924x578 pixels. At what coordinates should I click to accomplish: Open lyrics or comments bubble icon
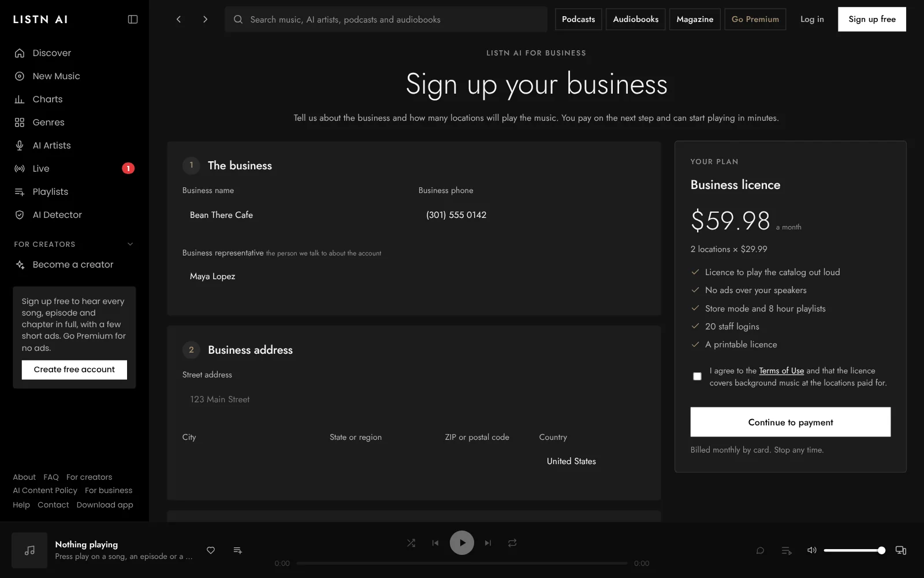pyautogui.click(x=760, y=550)
